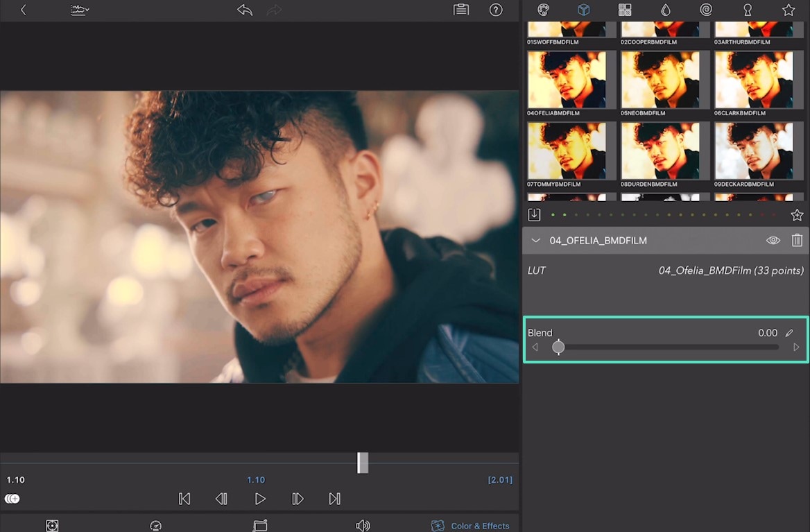
Task: Open the clip info panel icon
Action: click(460, 9)
